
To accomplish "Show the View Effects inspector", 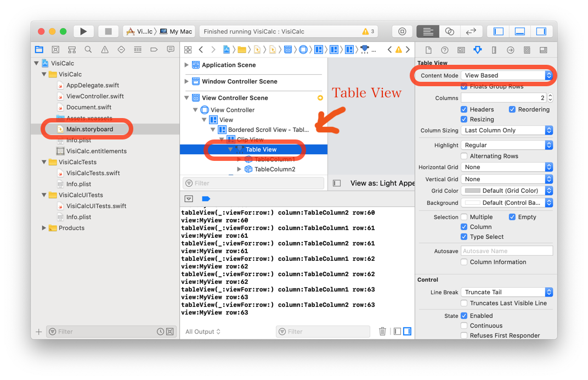I will coord(543,50).
